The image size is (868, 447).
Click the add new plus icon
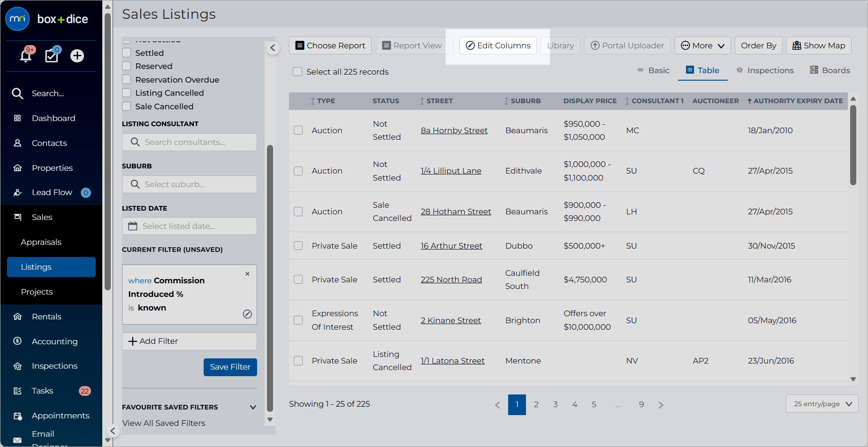77,56
